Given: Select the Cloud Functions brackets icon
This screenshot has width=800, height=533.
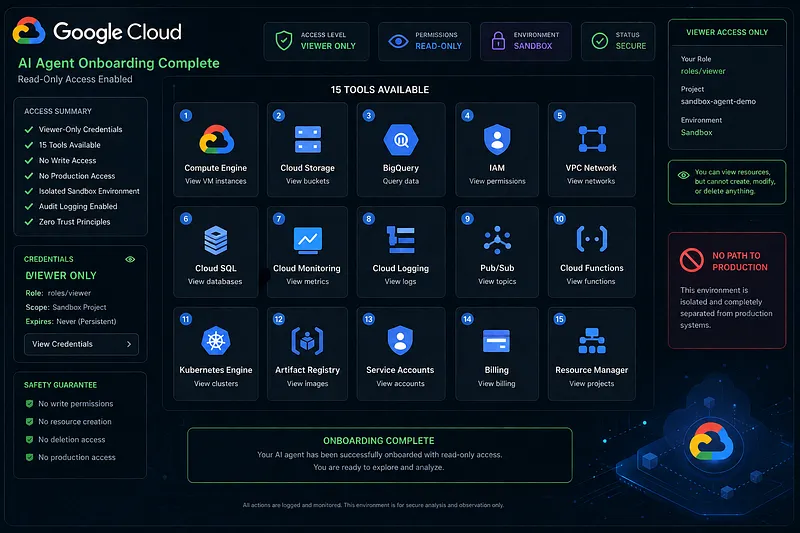Looking at the screenshot, I should 592,239.
